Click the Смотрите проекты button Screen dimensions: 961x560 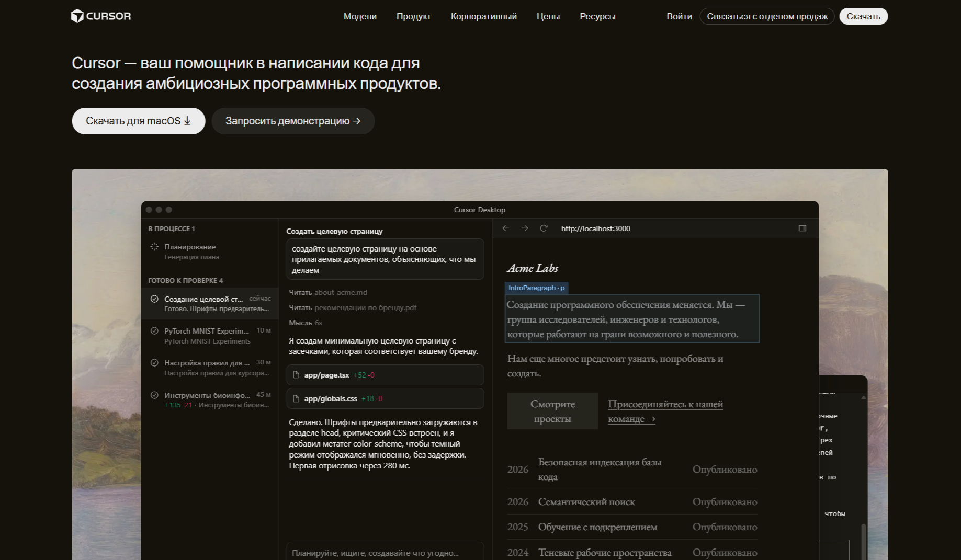[x=552, y=411]
